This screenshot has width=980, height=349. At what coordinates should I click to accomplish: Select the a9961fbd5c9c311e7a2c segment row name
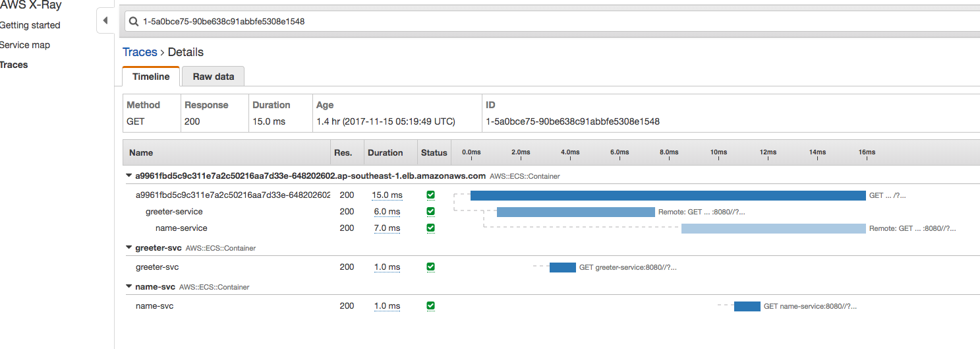coord(233,195)
